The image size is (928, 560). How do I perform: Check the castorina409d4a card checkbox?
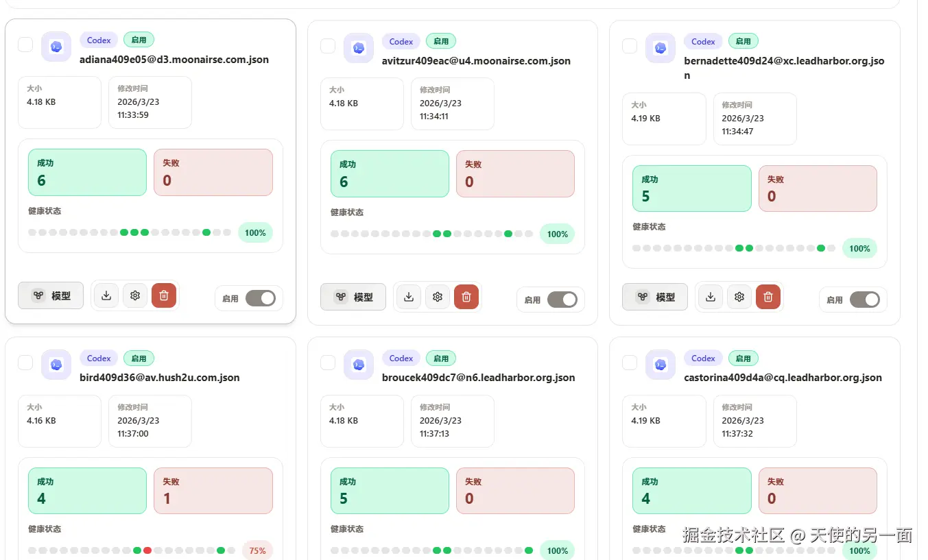(630, 363)
